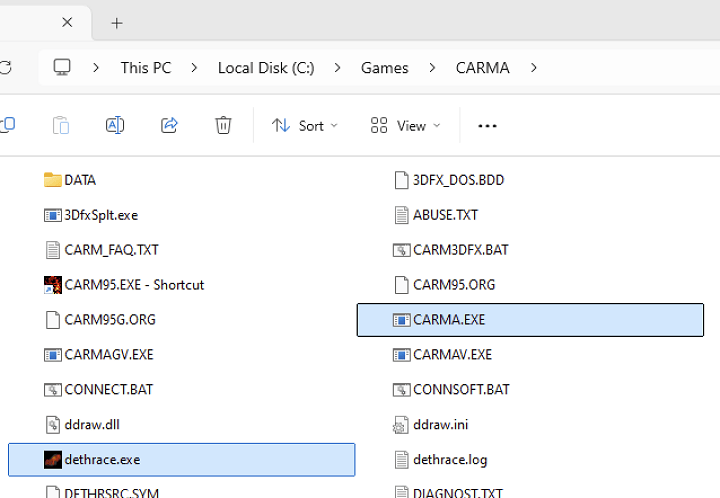
Task: Click the Rename toolbar icon
Action: click(x=115, y=125)
